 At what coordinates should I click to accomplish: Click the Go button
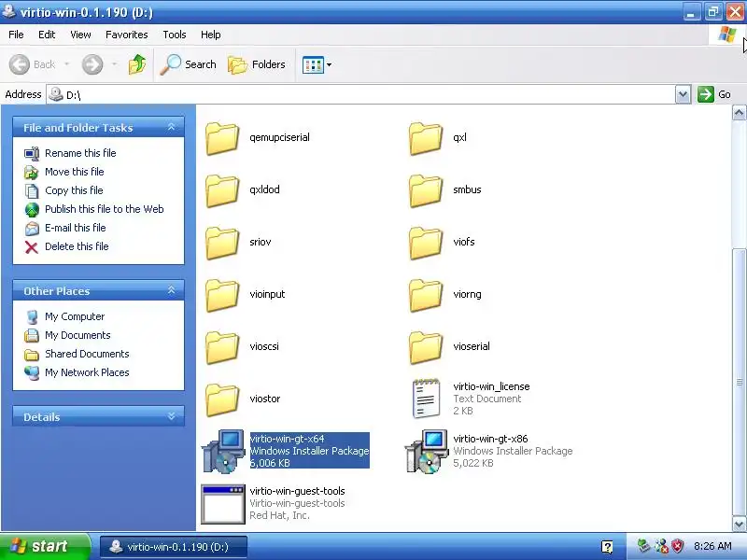tap(714, 94)
